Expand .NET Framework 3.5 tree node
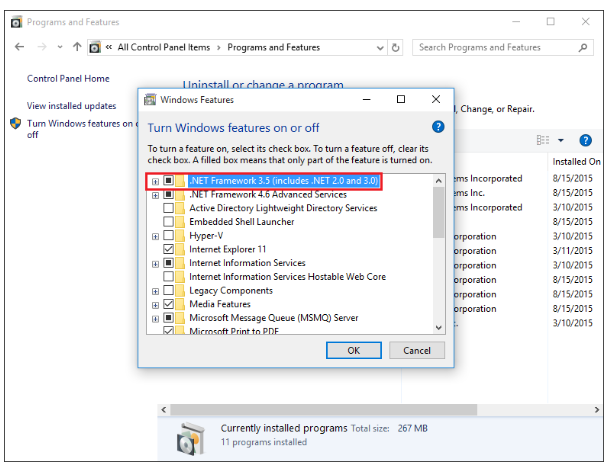 tap(155, 181)
